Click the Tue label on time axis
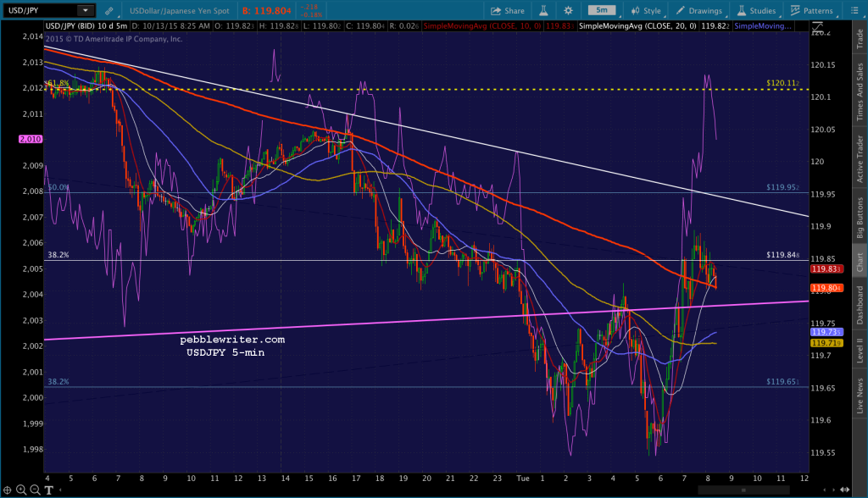Screen dimensions: 868x498 [522, 478]
